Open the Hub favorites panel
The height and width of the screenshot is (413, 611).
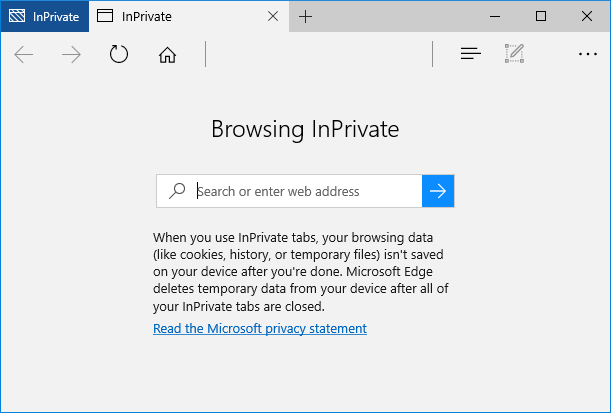tap(471, 54)
